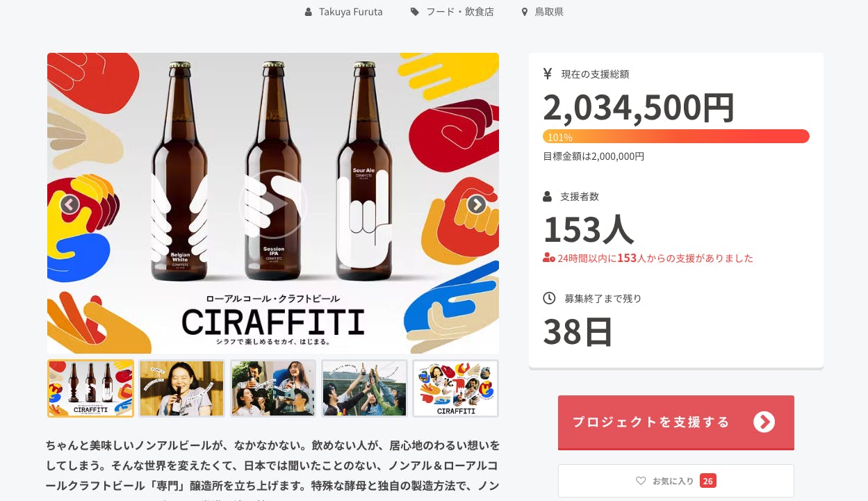Select the colorful hands CIRAFFITI collage thumbnail
Image resolution: width=868 pixels, height=501 pixels.
[455, 388]
